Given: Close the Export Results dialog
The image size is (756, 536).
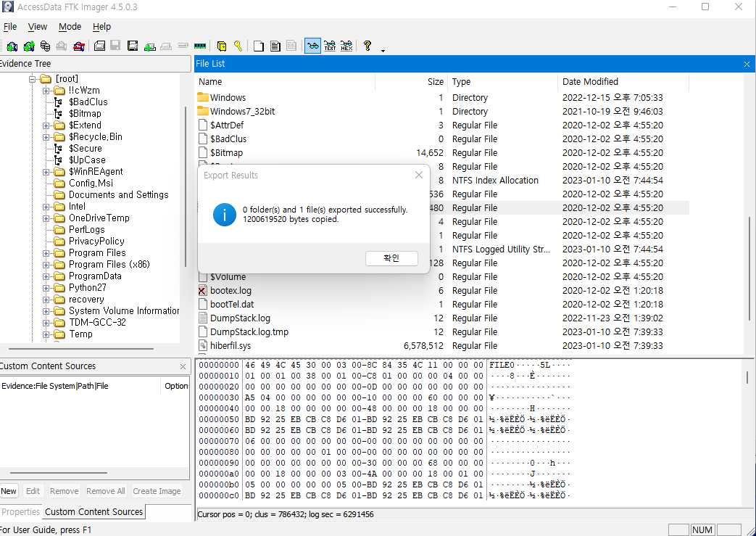Looking at the screenshot, I should point(418,175).
